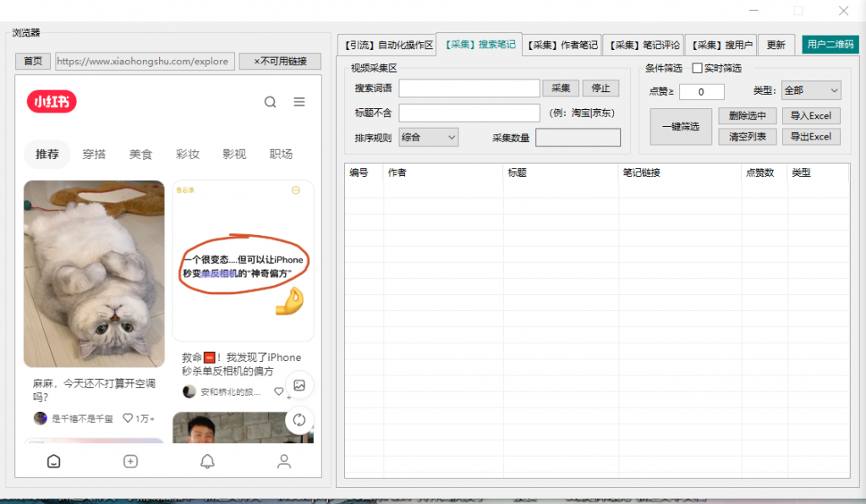866x504 pixels.
Task: Open the 排序规则 sorting dropdown
Action: pos(428,136)
